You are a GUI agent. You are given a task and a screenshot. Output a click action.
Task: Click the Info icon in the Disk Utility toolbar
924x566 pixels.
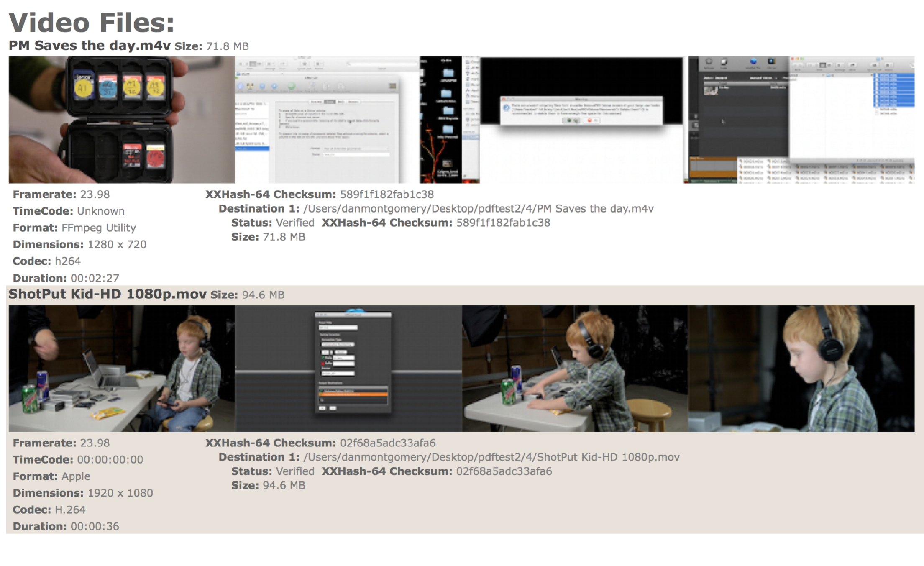click(x=241, y=86)
